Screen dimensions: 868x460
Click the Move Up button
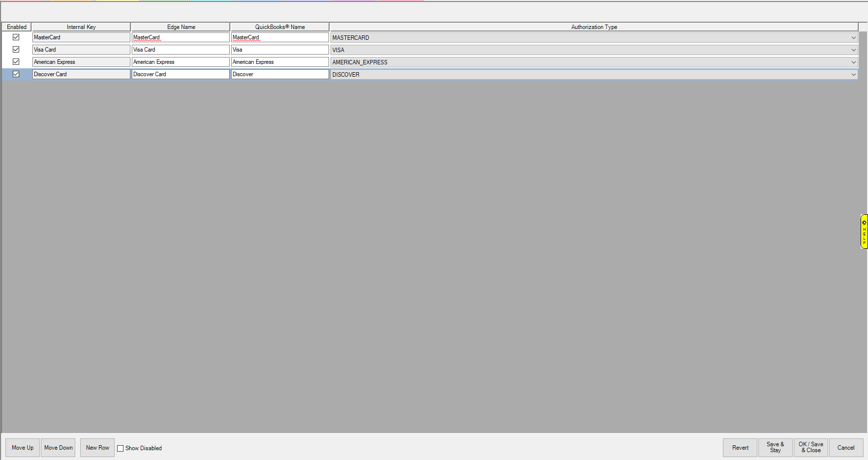pyautogui.click(x=23, y=448)
